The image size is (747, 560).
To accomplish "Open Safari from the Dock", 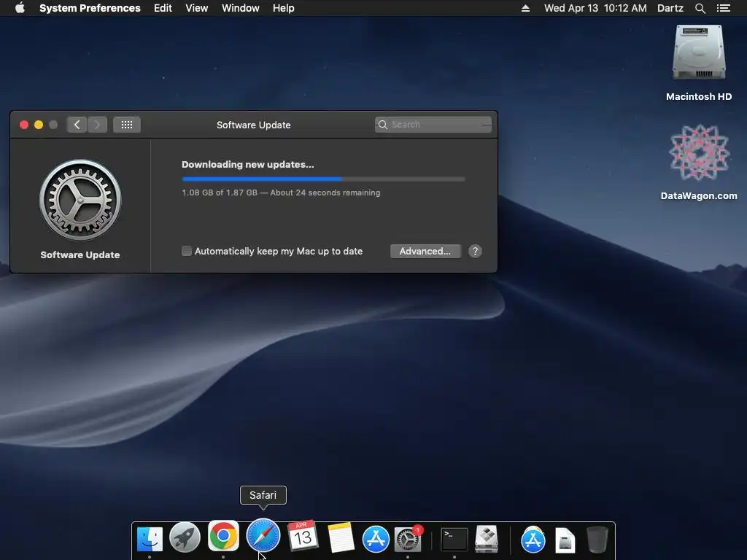I will [263, 536].
